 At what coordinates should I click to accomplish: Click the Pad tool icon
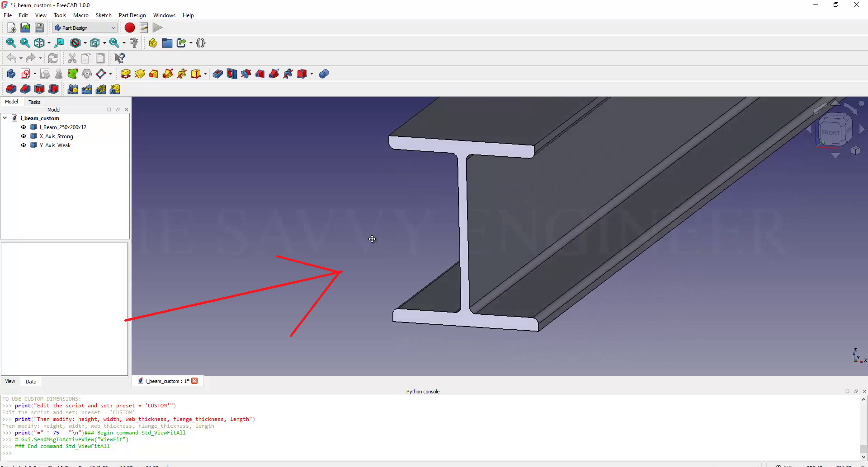pyautogui.click(x=125, y=74)
